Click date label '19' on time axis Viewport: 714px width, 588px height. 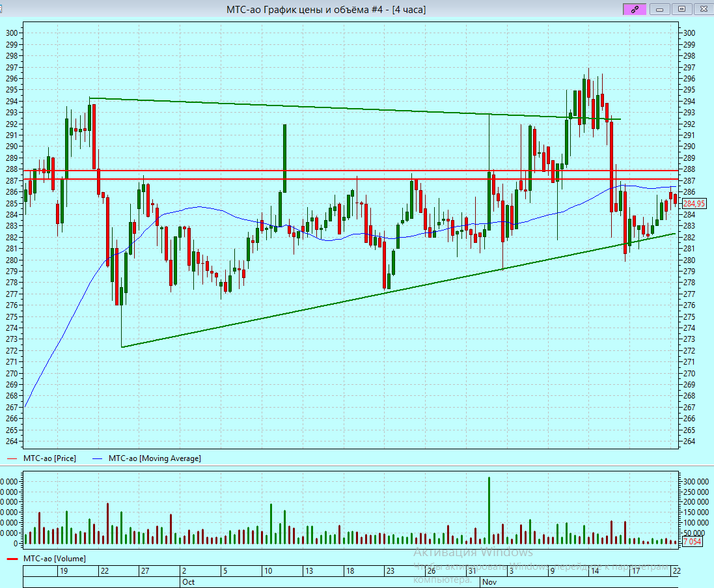coord(64,570)
